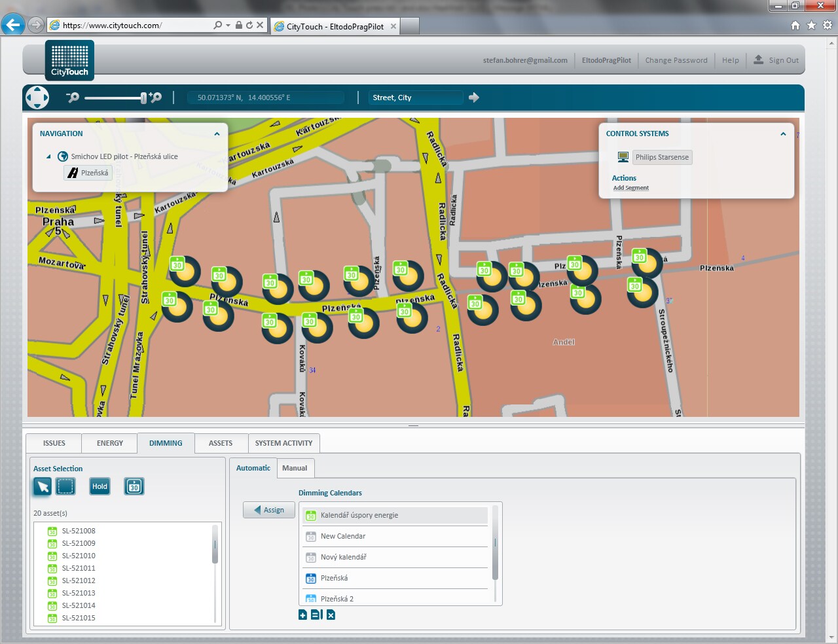Screen dimensions: 838x644
Task: Click the address search go arrow
Action: 474,98
